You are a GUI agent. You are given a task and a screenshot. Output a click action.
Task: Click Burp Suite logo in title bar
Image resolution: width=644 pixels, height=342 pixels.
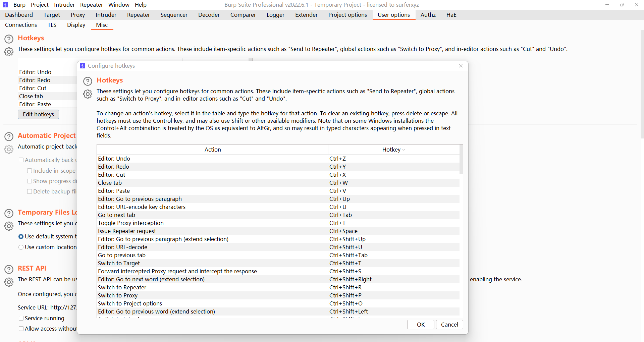[x=5, y=5]
